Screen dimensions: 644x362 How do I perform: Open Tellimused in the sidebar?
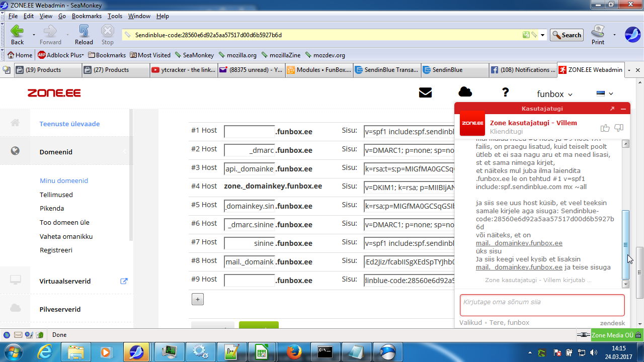[x=56, y=195]
